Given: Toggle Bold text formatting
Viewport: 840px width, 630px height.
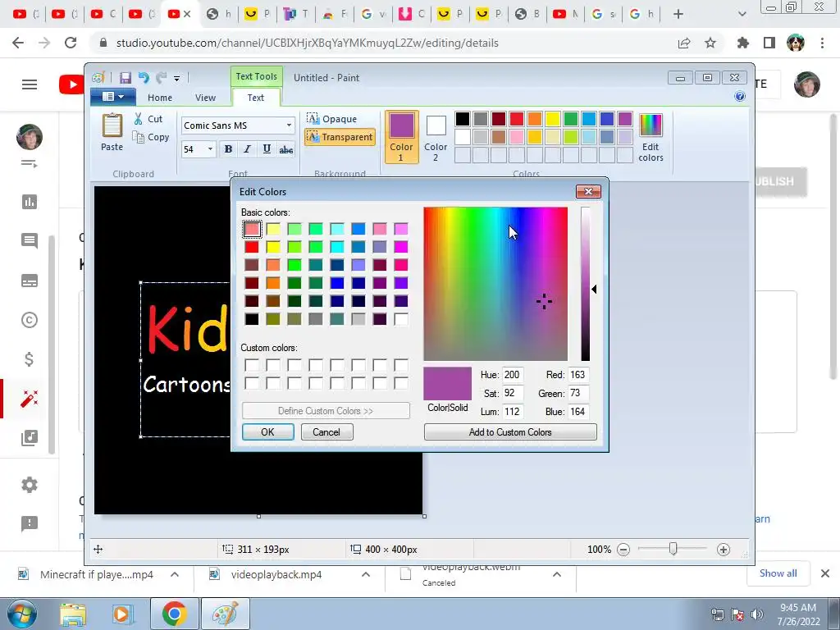Looking at the screenshot, I should coord(228,149).
